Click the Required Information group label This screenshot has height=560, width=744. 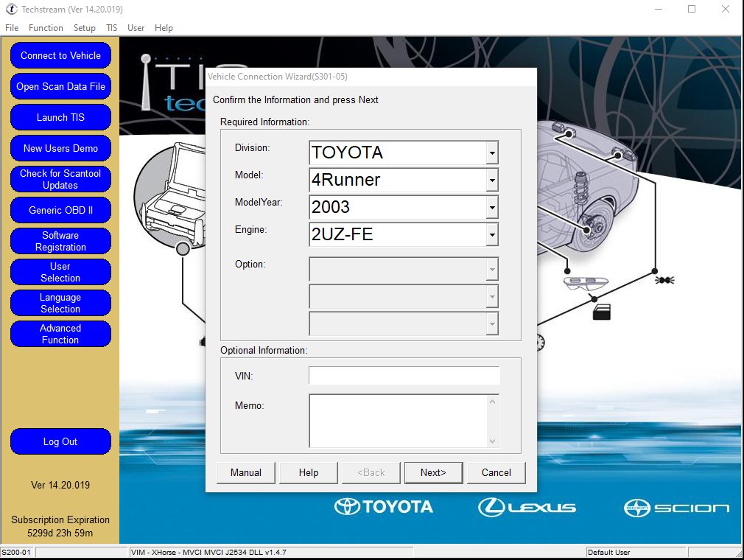click(x=264, y=122)
